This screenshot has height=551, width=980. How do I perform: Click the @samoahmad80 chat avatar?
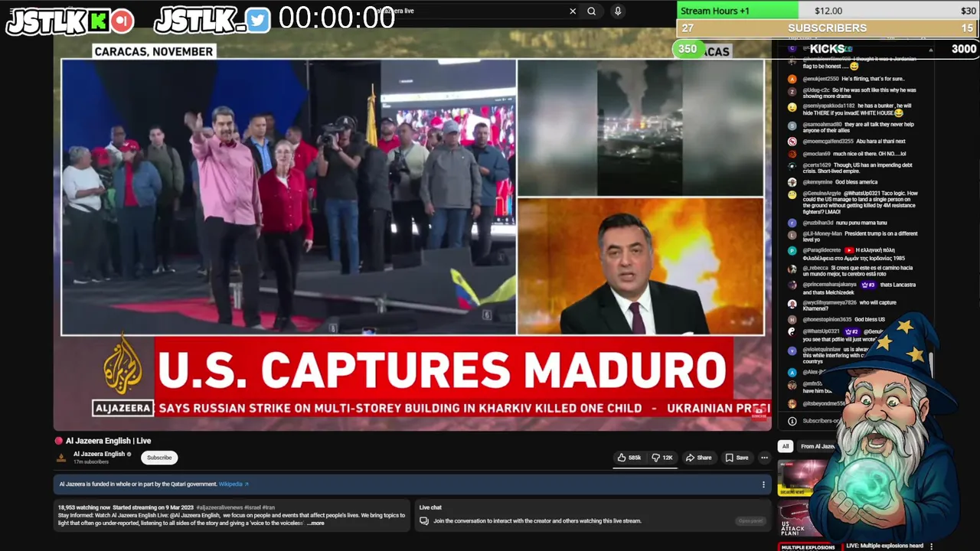click(792, 126)
